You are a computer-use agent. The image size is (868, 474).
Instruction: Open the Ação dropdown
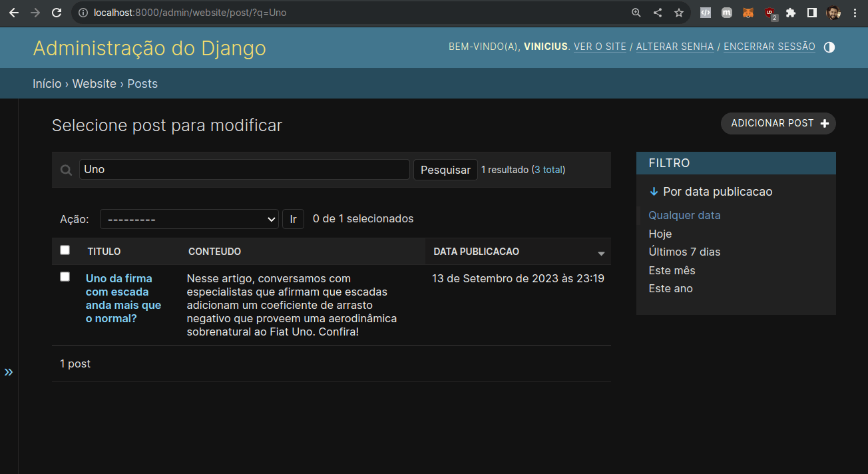pyautogui.click(x=189, y=218)
